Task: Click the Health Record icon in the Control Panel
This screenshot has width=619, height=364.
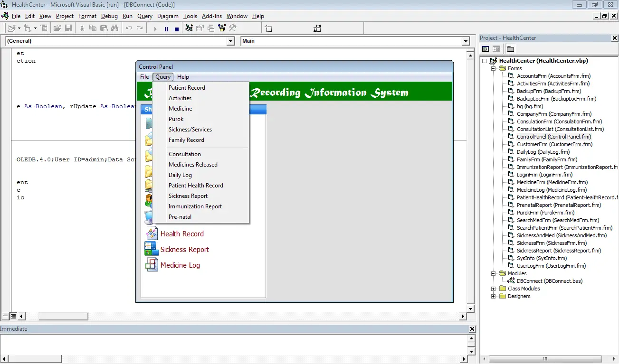Action: pyautogui.click(x=152, y=233)
